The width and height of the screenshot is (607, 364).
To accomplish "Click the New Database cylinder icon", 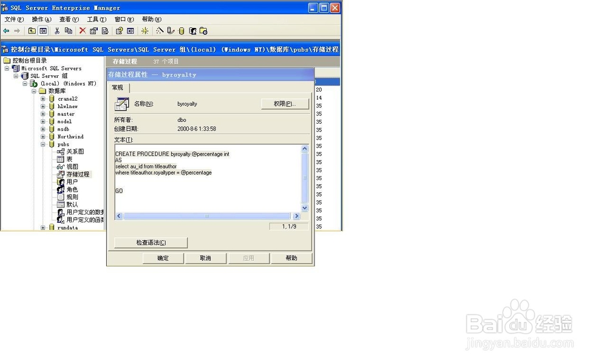I will click(x=181, y=31).
